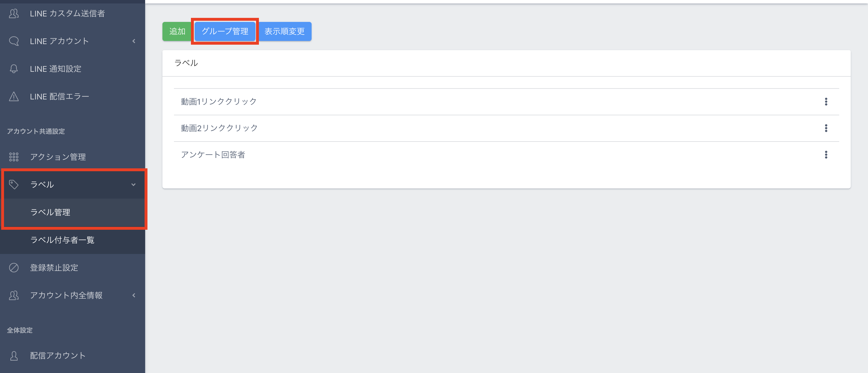
Task: Open ラベル管理 in the sidebar
Action: pyautogui.click(x=50, y=212)
